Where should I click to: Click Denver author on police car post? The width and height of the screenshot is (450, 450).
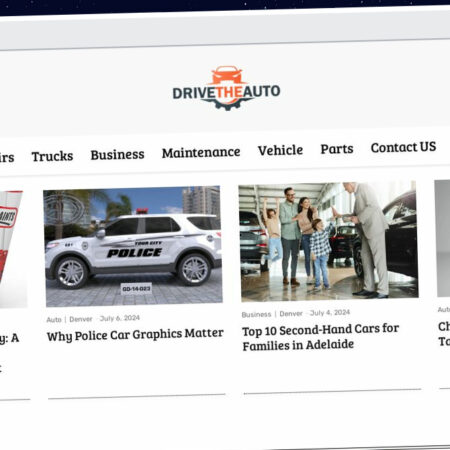(x=81, y=319)
